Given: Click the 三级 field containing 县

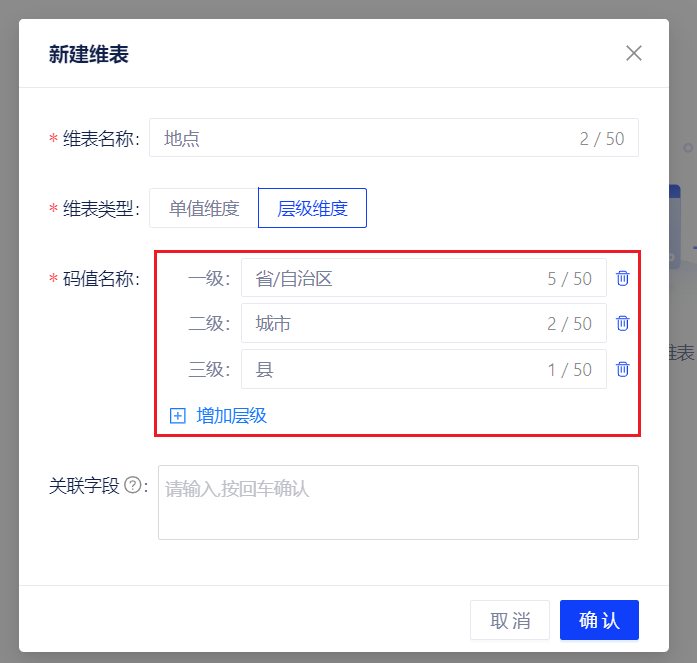Looking at the screenshot, I should (x=395, y=369).
